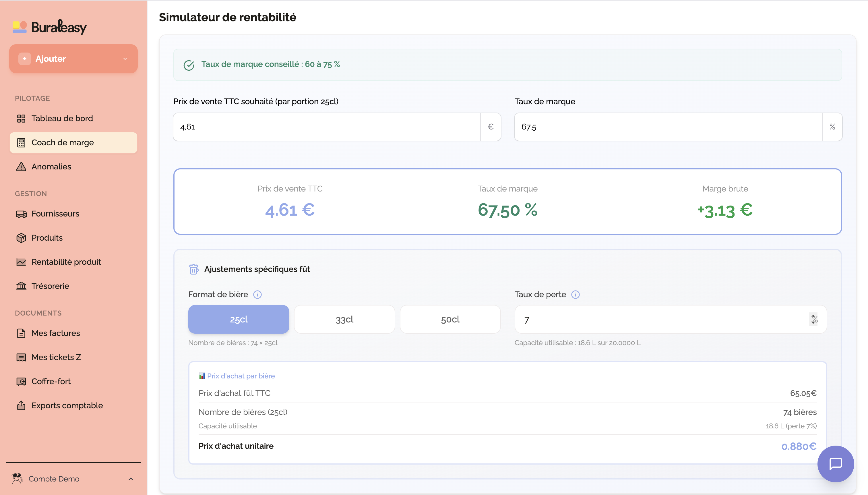Open Fournisseurs section
This screenshot has width=868, height=495.
(73, 214)
